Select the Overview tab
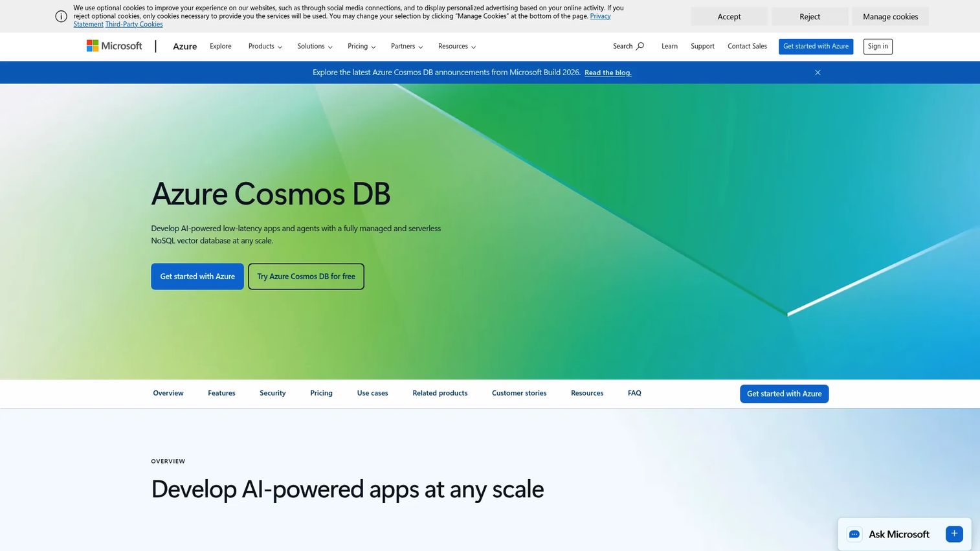The height and width of the screenshot is (551, 980). point(168,393)
